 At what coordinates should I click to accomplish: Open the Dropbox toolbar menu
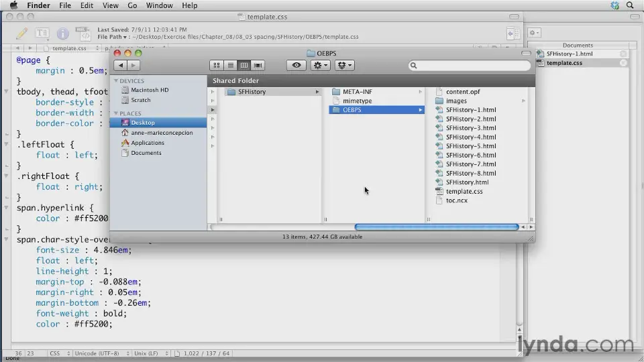344,65
